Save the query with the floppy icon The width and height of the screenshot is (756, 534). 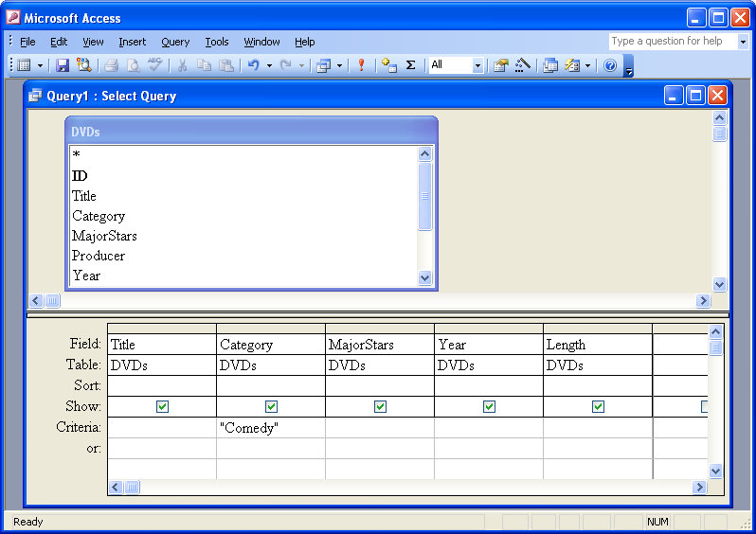(x=63, y=65)
